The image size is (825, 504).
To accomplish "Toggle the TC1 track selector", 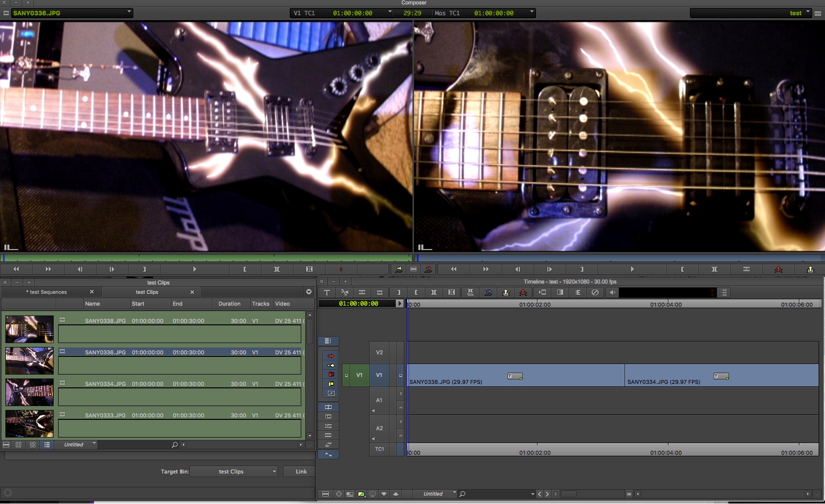I will [380, 449].
